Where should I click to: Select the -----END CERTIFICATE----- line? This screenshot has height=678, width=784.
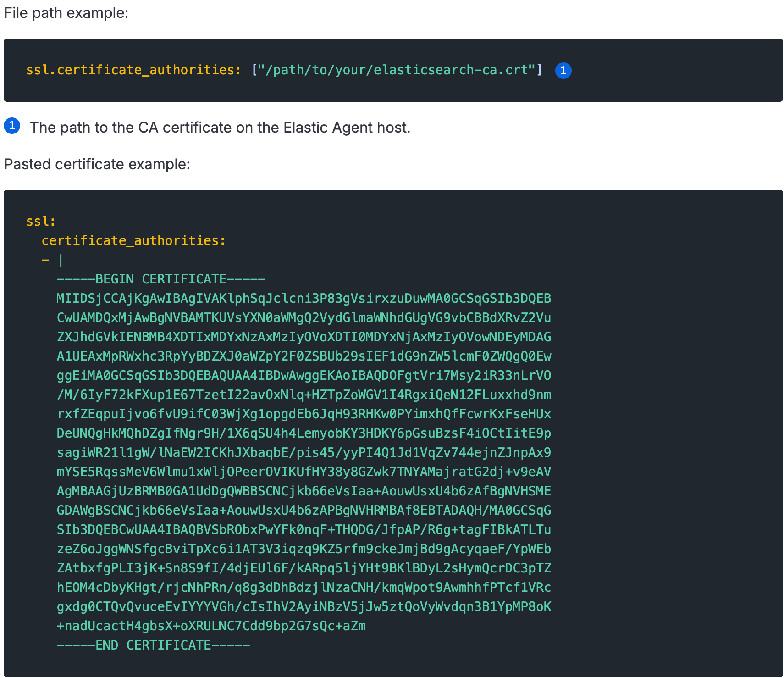tap(153, 645)
